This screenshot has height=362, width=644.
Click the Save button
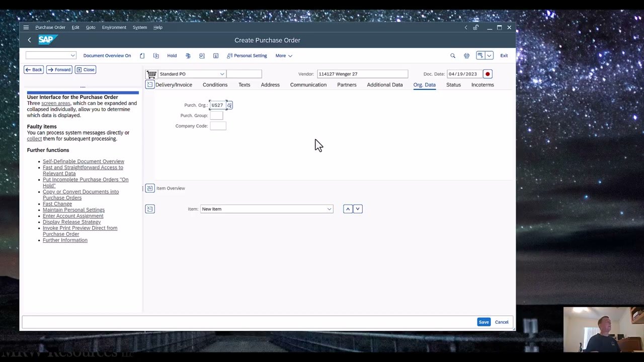pos(484,322)
